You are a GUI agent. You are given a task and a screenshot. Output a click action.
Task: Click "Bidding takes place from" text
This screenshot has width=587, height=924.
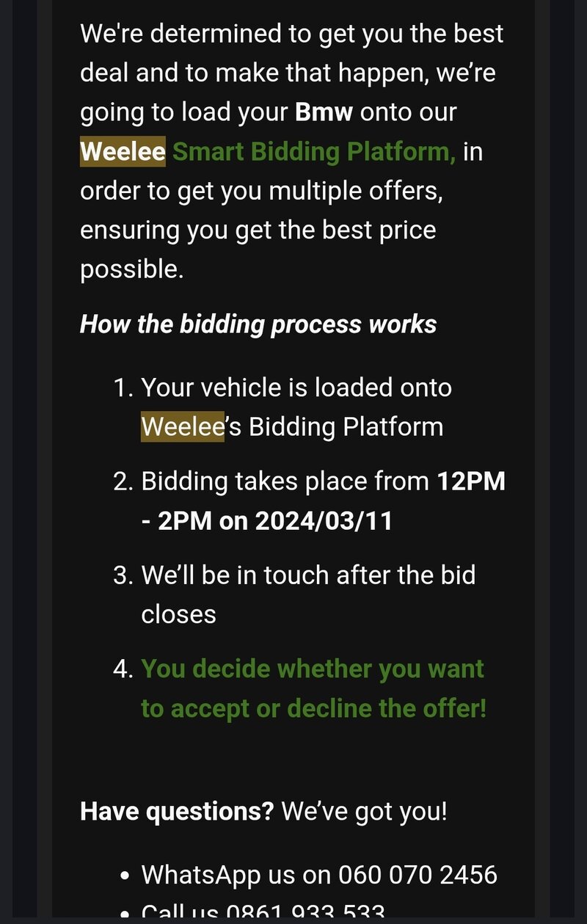pos(285,481)
